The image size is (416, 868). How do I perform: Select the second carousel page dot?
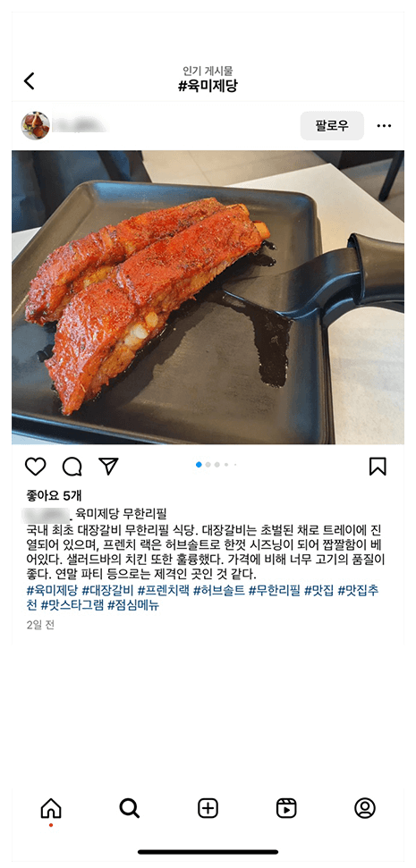tap(208, 465)
